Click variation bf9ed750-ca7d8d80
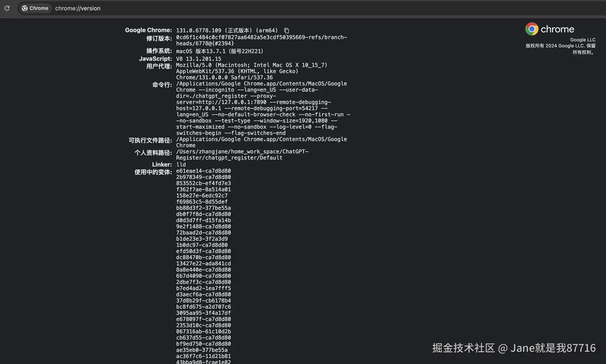606x364 pixels. 203,344
